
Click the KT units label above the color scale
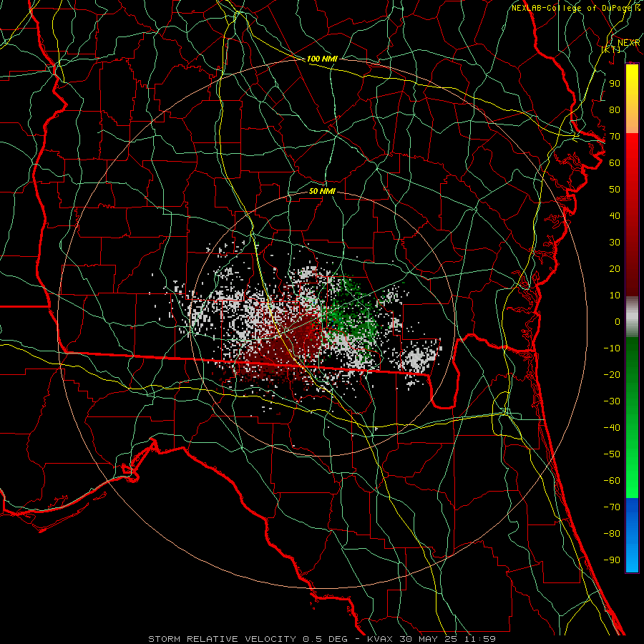pos(611,49)
